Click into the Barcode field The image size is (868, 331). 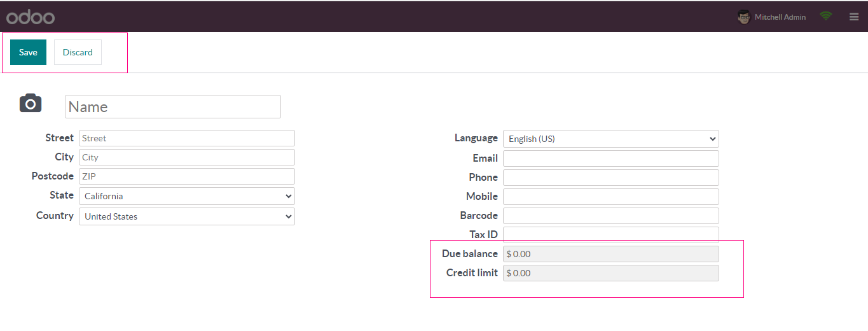click(610, 216)
